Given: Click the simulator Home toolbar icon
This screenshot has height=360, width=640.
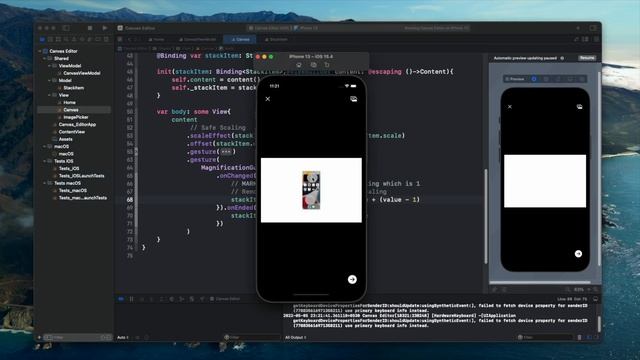Looking at the screenshot, I should coord(299,65).
